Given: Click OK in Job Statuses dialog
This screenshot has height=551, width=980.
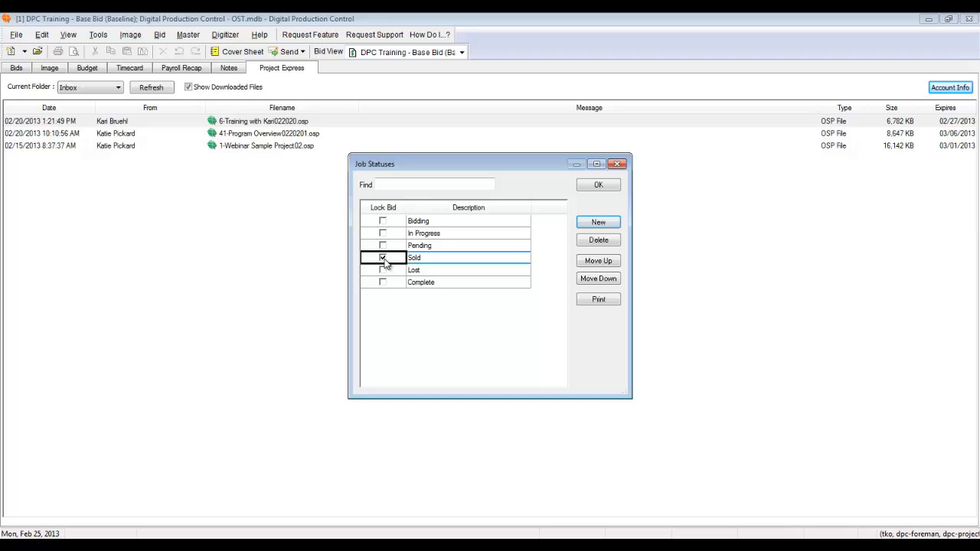Looking at the screenshot, I should (599, 184).
